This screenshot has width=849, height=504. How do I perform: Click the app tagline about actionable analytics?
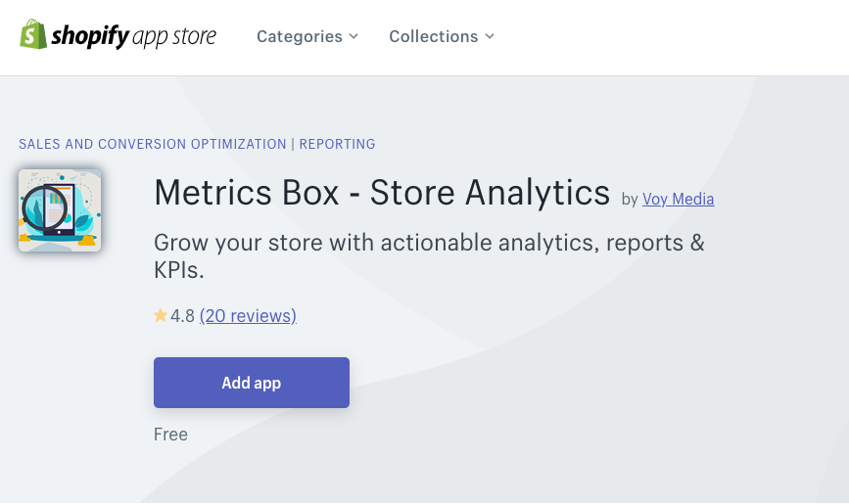click(429, 255)
